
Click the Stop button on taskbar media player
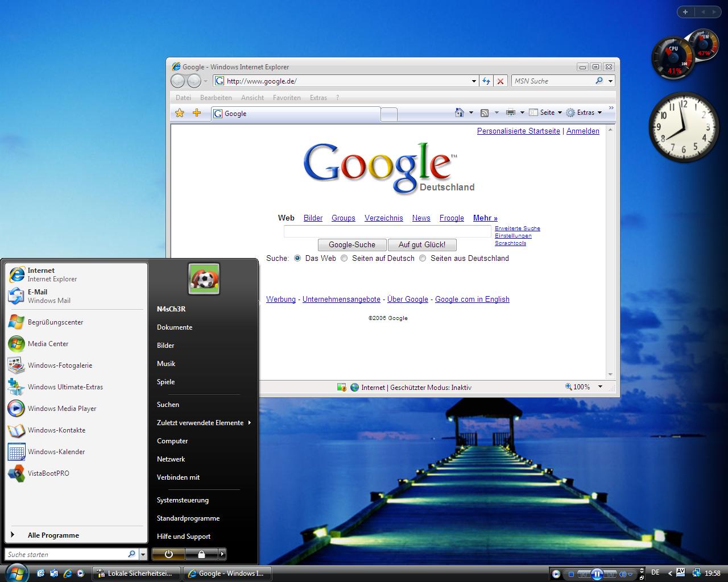point(571,575)
